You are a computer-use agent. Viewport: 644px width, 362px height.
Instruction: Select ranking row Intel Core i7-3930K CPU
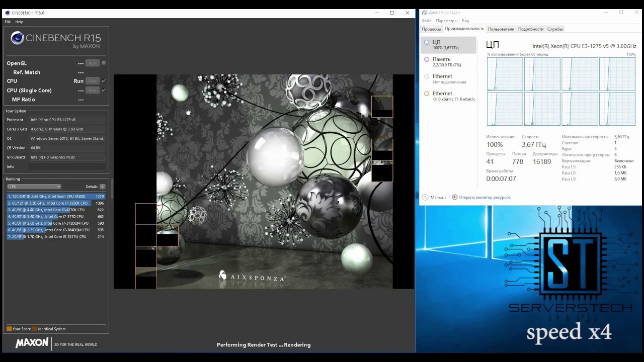click(56, 203)
